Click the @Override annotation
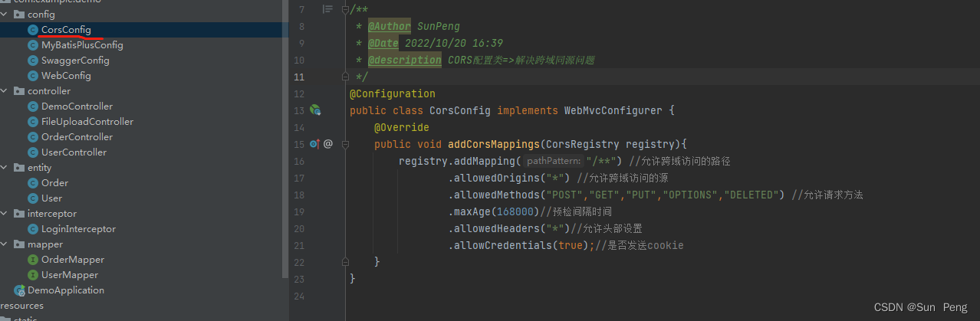The image size is (980, 321). [x=402, y=127]
